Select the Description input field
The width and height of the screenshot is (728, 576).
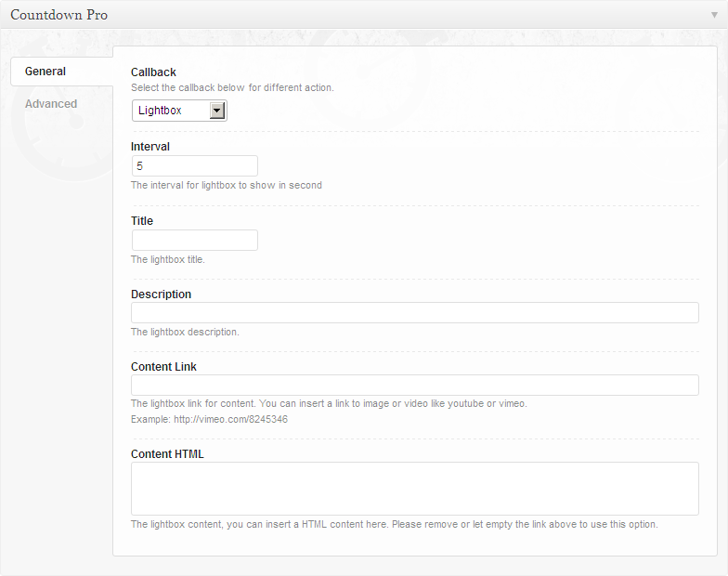[x=414, y=313]
